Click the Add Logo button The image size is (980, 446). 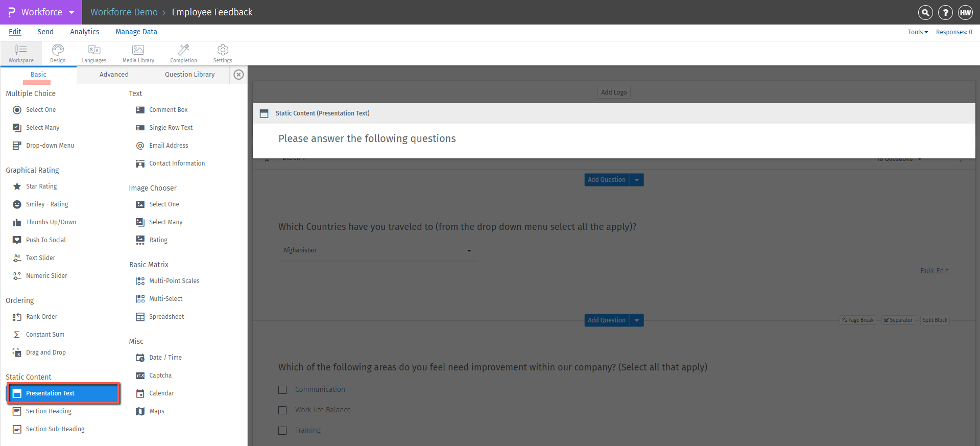click(613, 92)
